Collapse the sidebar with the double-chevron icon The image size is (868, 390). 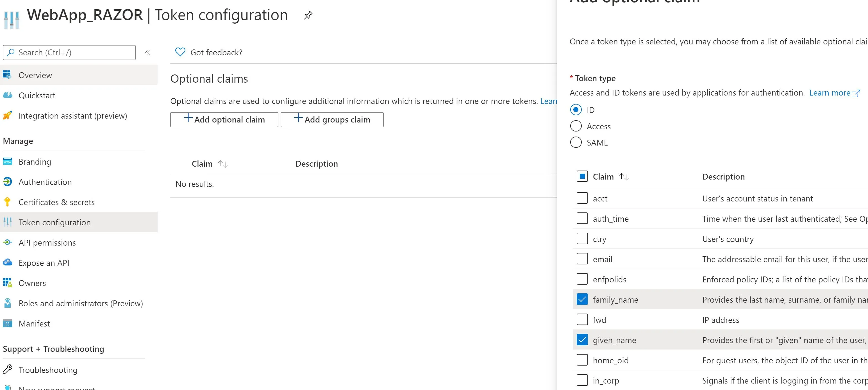click(x=147, y=53)
